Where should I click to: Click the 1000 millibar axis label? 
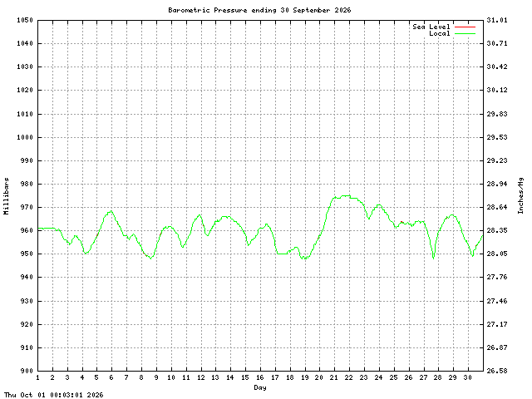click(25, 137)
